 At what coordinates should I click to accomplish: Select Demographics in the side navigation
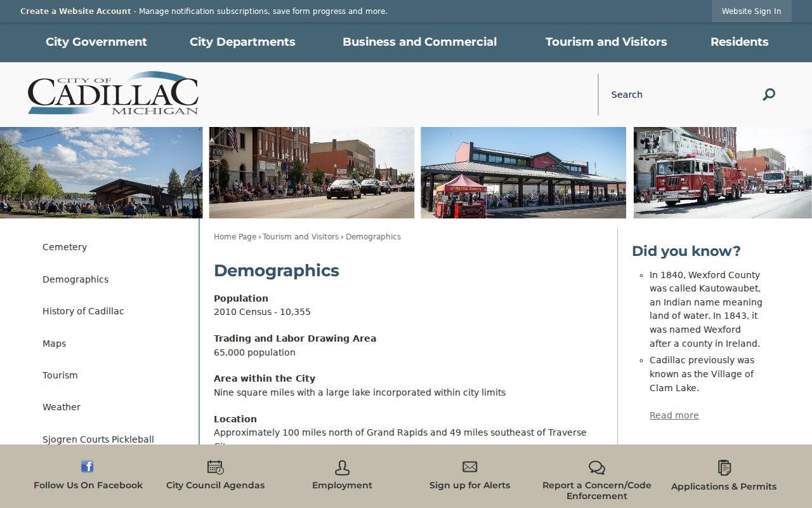(x=75, y=279)
